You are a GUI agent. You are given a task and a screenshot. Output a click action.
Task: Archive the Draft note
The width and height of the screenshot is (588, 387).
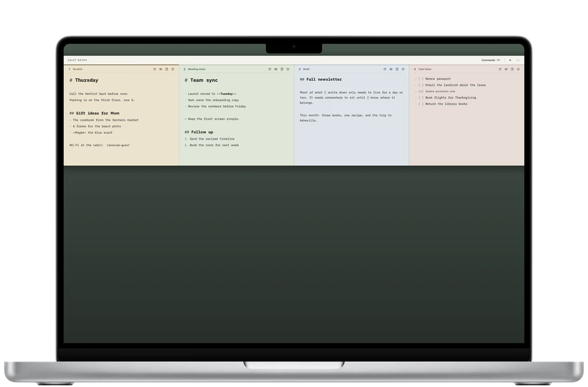pos(385,69)
